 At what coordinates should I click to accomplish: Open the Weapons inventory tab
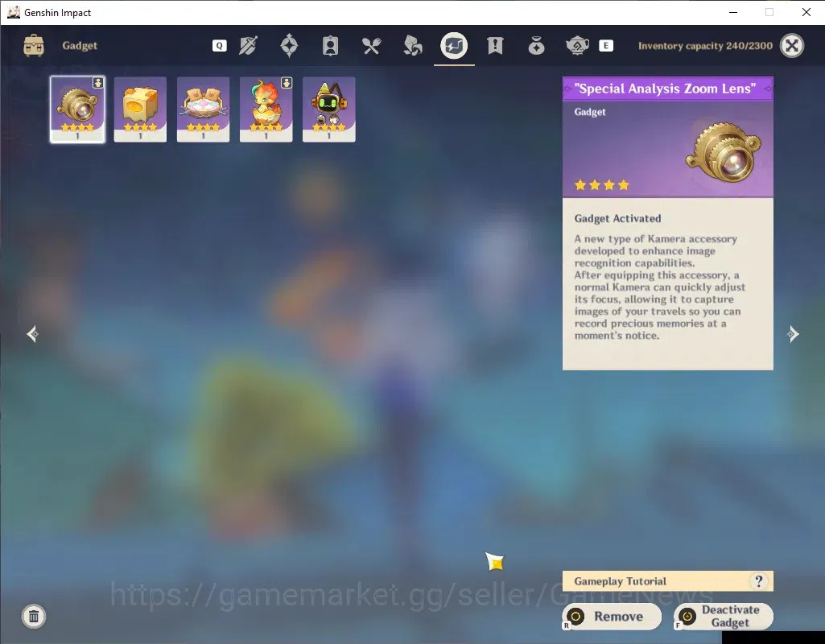click(x=248, y=46)
